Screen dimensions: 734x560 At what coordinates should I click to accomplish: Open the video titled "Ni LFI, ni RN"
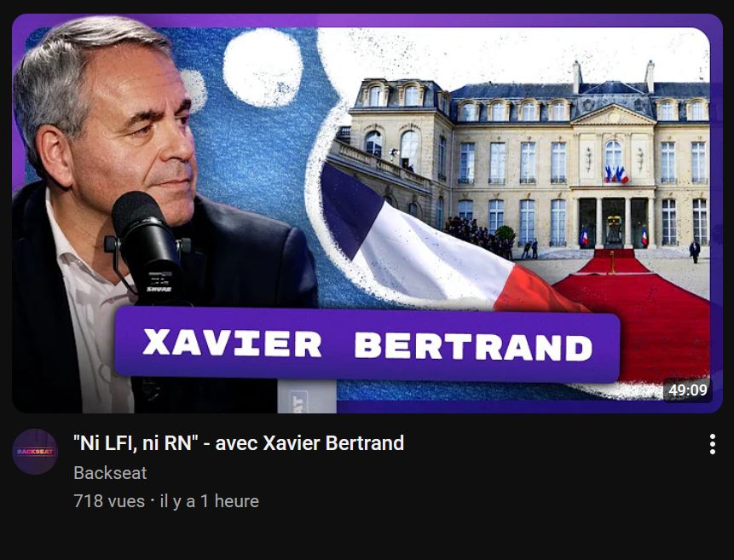click(x=239, y=443)
